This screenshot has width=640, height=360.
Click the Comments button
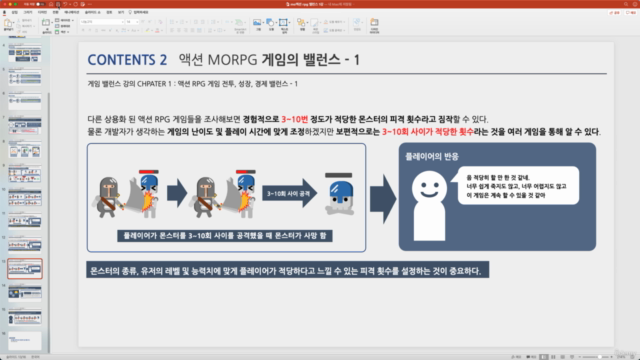630,13
